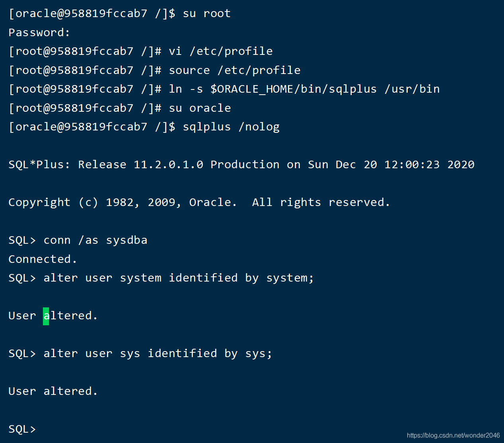504x443 pixels.
Task: Click the Copyright Oracle notice line
Action: (199, 202)
